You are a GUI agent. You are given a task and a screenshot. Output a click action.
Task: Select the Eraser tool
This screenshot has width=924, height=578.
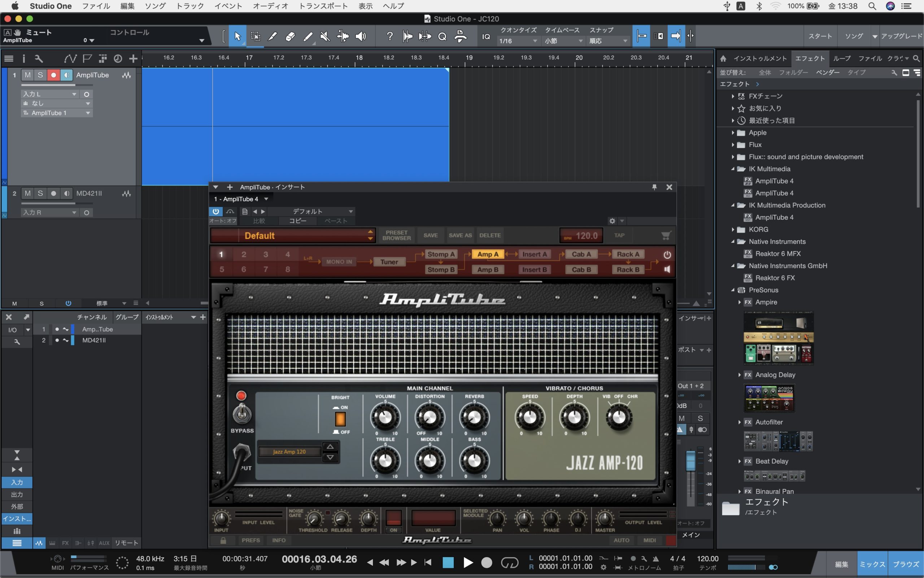(x=290, y=36)
